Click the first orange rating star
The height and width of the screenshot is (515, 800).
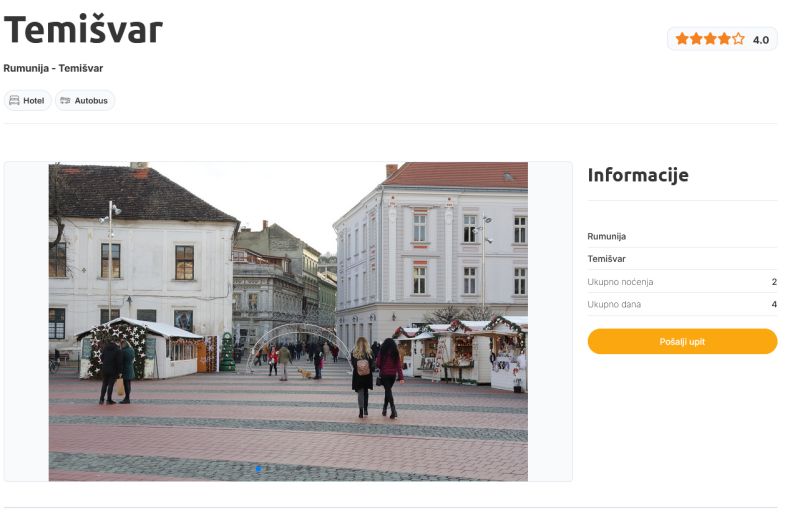click(x=682, y=39)
